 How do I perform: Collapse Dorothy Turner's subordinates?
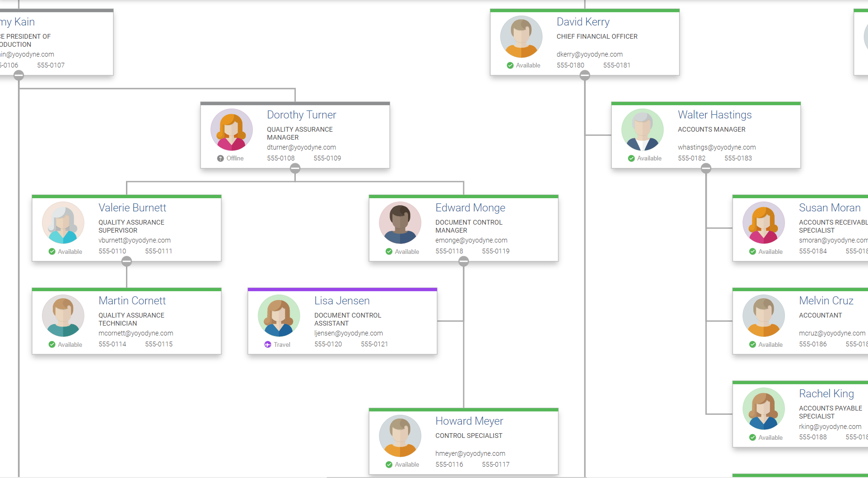pyautogui.click(x=295, y=168)
